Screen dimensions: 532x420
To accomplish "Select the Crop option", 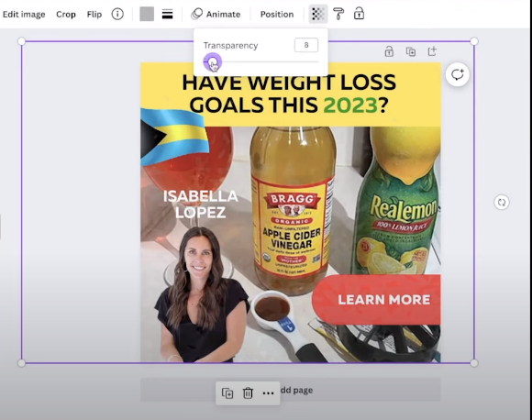I will 66,15.
